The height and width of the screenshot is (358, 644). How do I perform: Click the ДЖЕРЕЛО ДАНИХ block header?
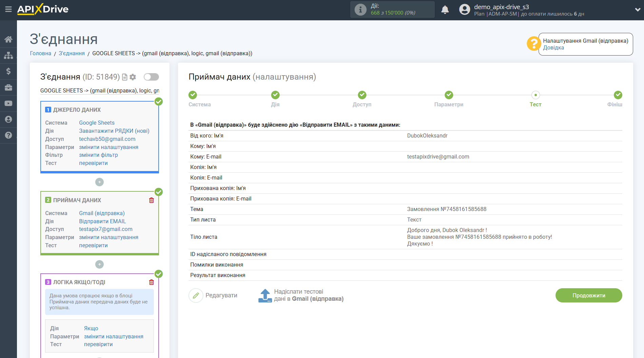point(77,110)
